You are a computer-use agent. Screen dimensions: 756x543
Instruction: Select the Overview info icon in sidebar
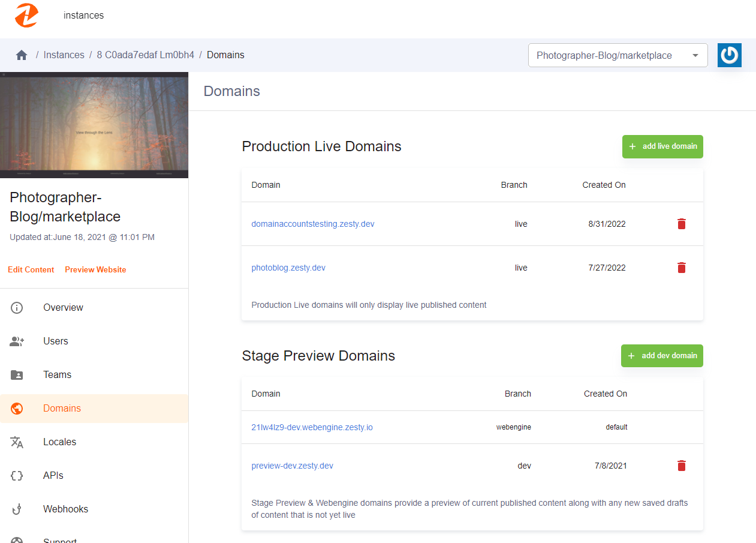pyautogui.click(x=16, y=307)
